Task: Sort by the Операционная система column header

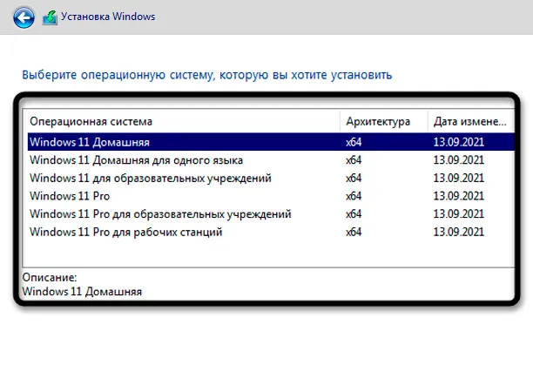Action: (x=181, y=121)
